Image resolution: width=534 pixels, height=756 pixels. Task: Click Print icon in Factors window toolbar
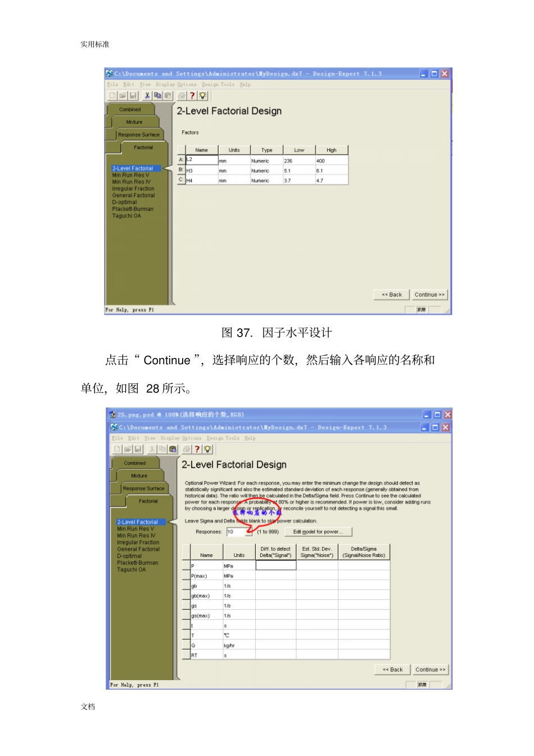point(182,96)
